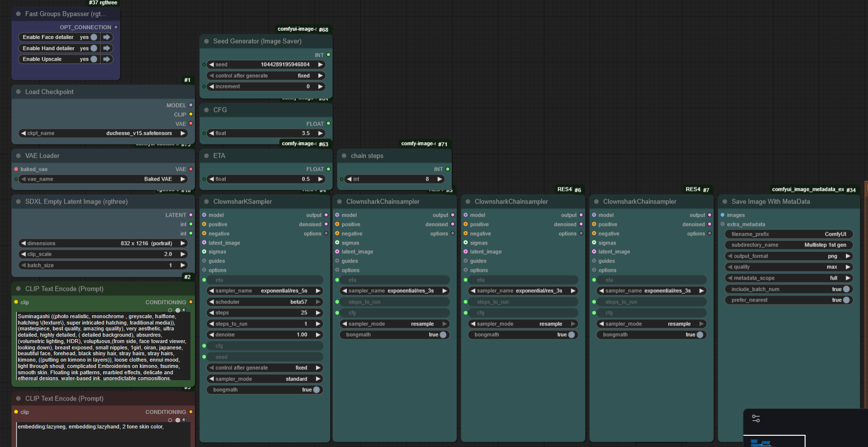Decrease batch_size with its left arrow

point(23,265)
